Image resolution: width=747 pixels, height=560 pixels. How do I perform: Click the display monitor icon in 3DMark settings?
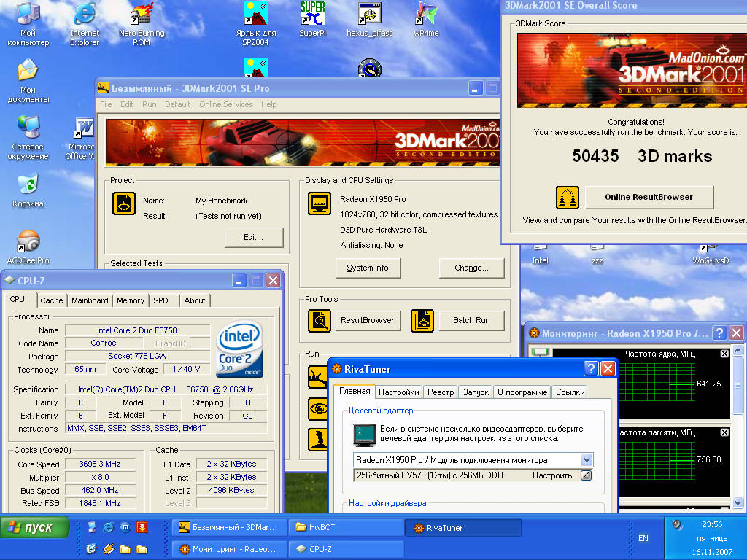[x=320, y=204]
